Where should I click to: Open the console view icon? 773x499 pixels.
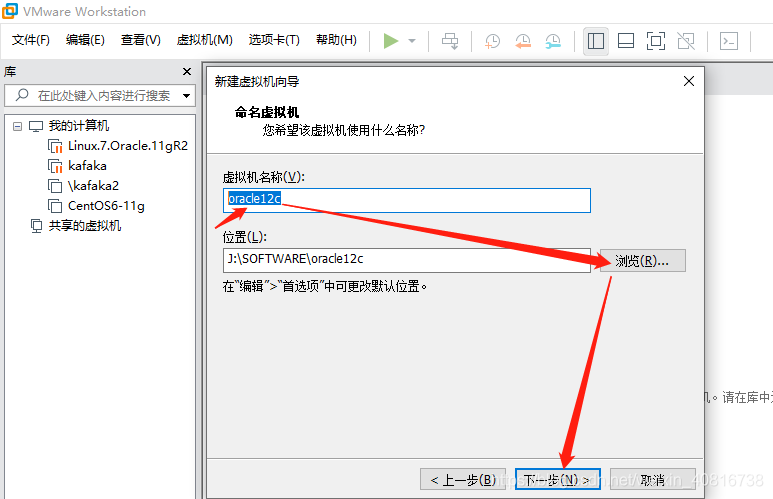pyautogui.click(x=729, y=41)
